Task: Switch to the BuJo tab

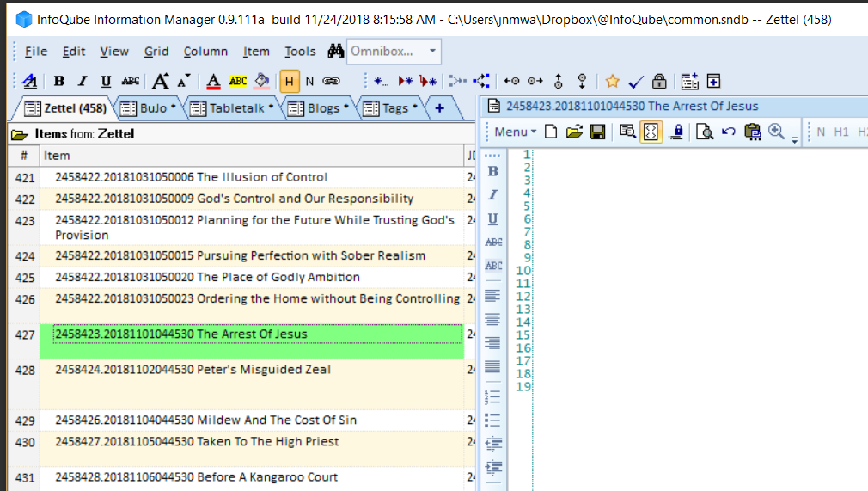Action: [147, 108]
